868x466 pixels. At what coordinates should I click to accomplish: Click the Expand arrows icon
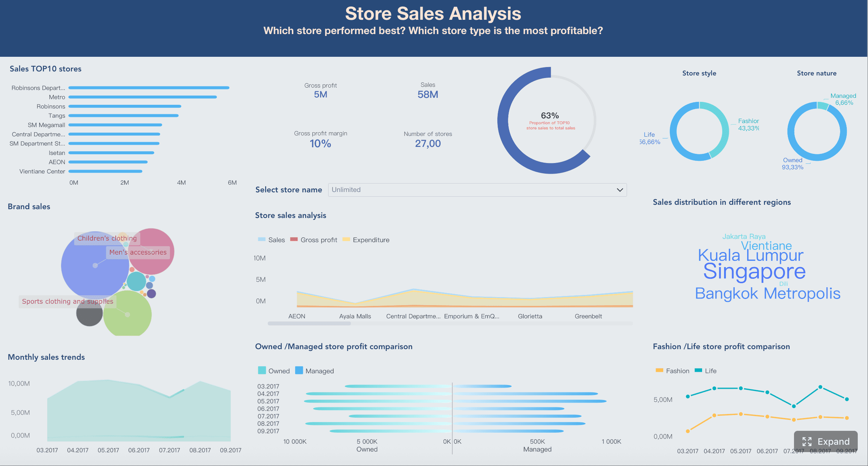pyautogui.click(x=808, y=441)
